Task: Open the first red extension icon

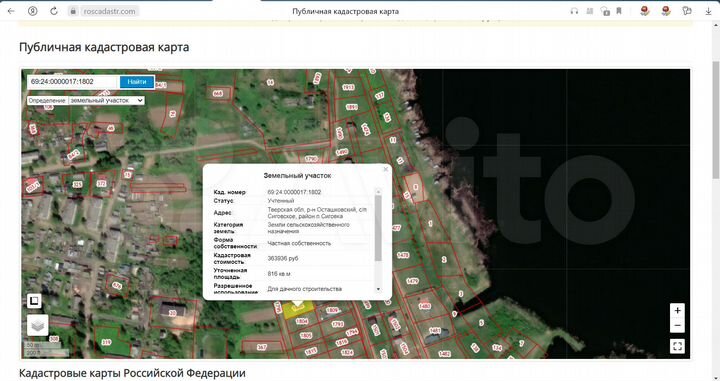Action: click(645, 11)
